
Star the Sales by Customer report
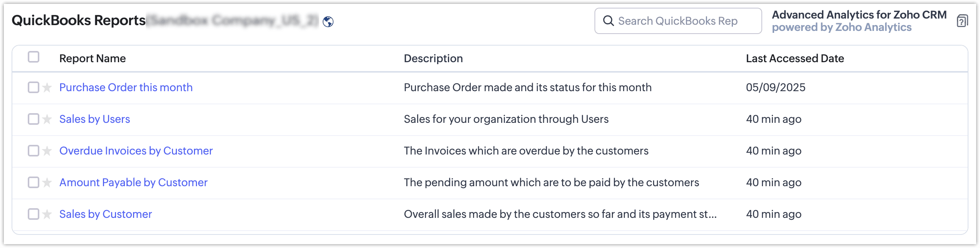[47, 214]
